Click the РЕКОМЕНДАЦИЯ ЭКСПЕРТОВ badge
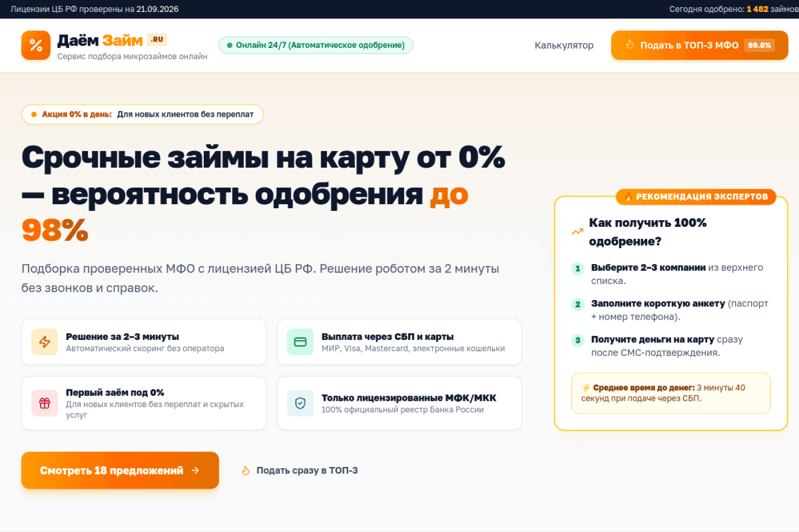The image size is (799, 532). (x=696, y=197)
